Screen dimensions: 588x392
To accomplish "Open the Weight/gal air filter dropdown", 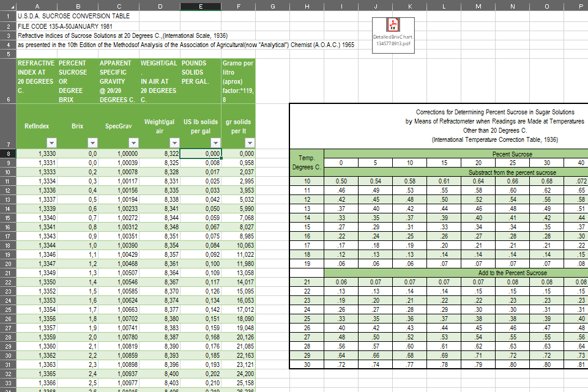I will pyautogui.click(x=175, y=142).
